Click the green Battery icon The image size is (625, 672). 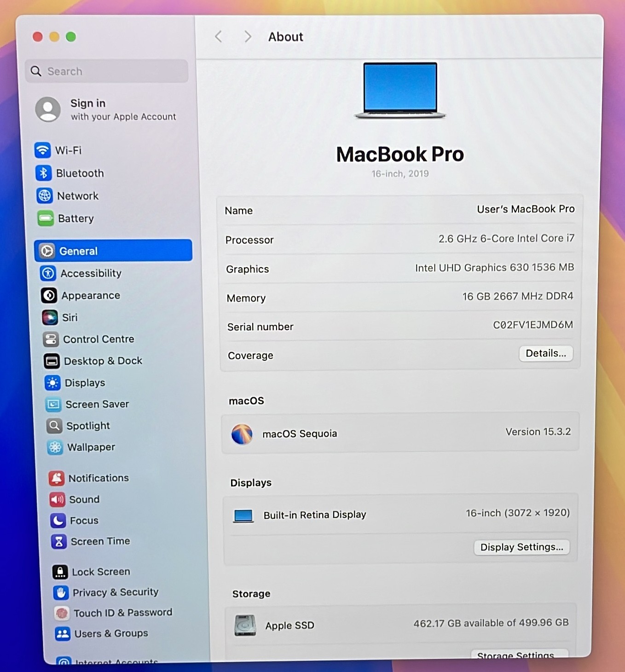click(x=46, y=218)
